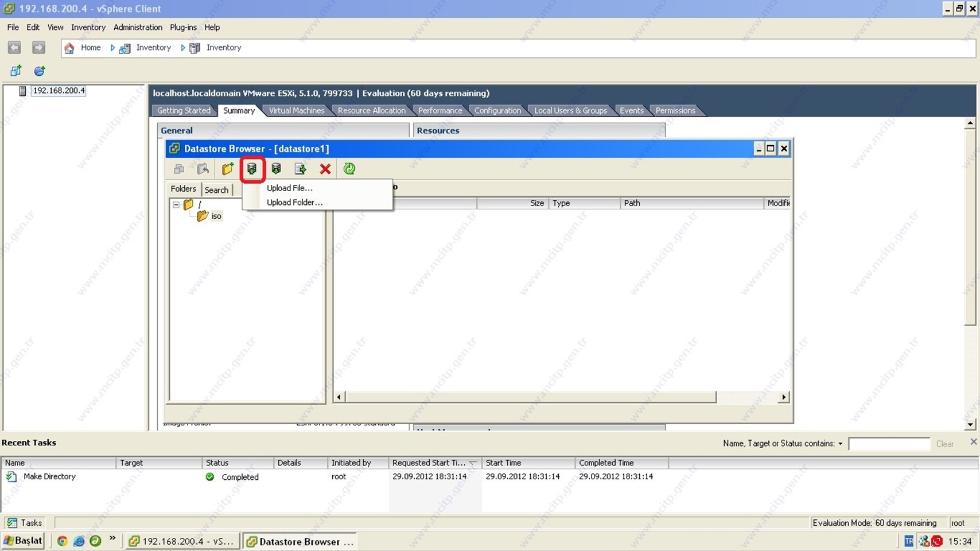Open the Local Users & Groups tab
980x551 pixels.
tap(570, 110)
